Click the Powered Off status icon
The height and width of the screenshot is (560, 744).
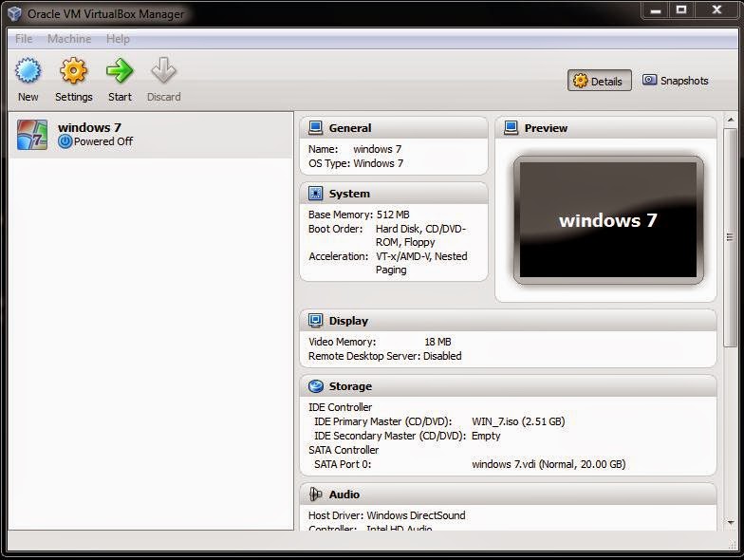(x=65, y=141)
